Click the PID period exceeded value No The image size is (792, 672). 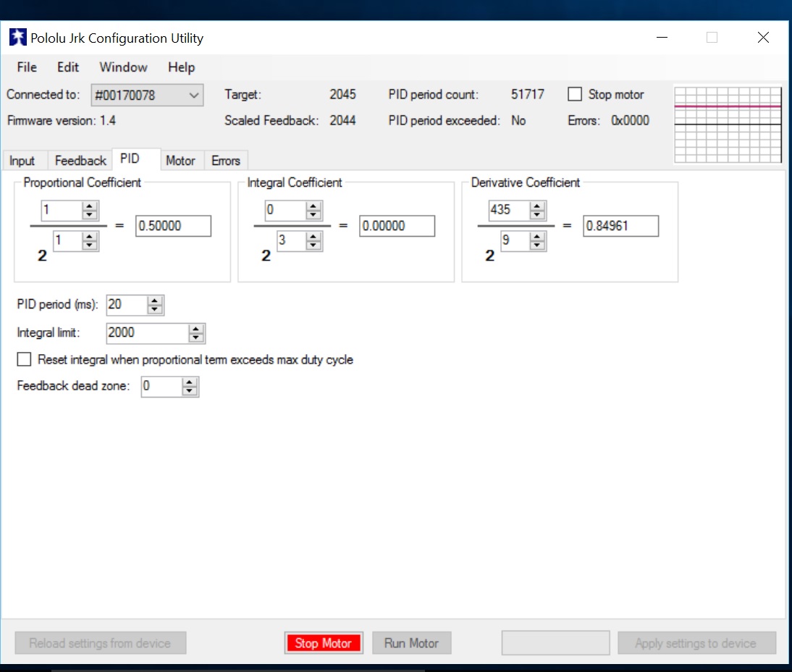point(518,121)
